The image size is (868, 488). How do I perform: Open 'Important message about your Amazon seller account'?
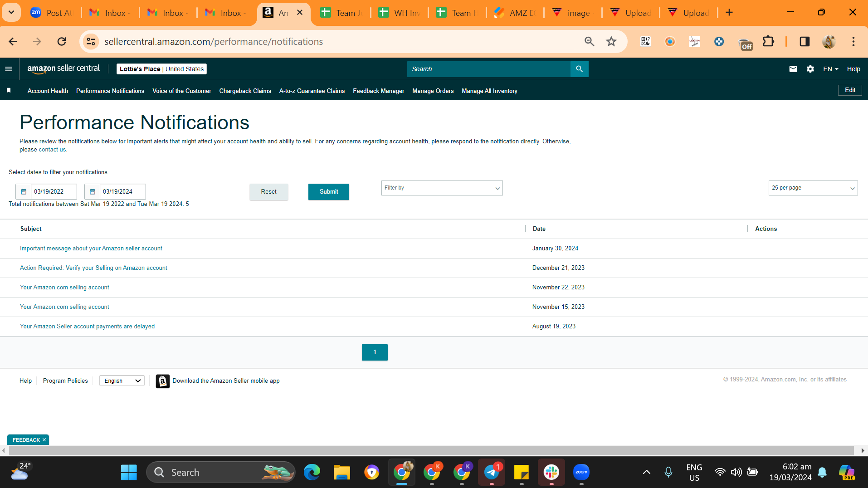(x=91, y=249)
